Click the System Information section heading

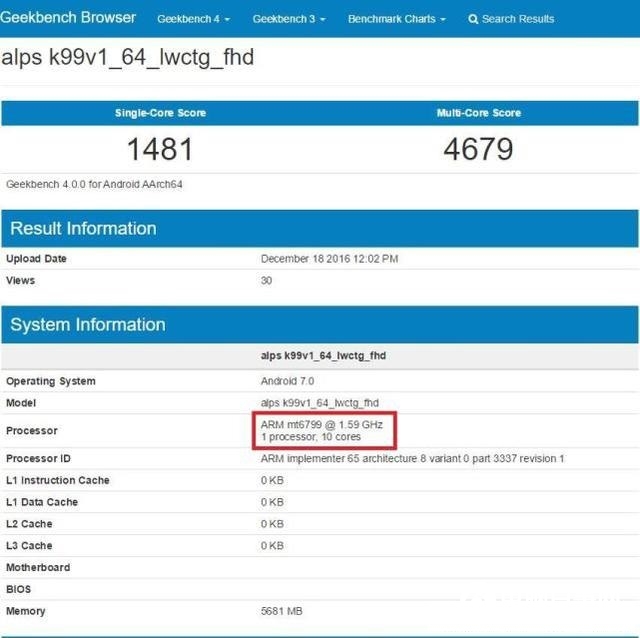coord(87,324)
